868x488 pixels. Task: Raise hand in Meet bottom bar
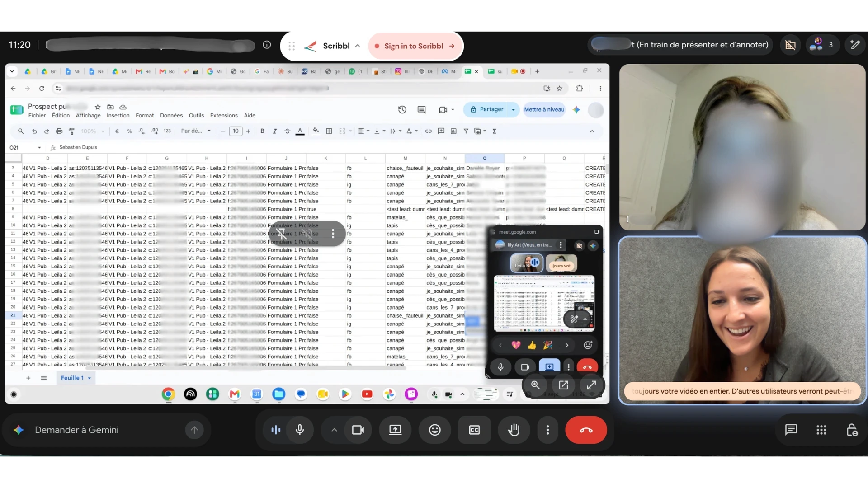pyautogui.click(x=514, y=430)
